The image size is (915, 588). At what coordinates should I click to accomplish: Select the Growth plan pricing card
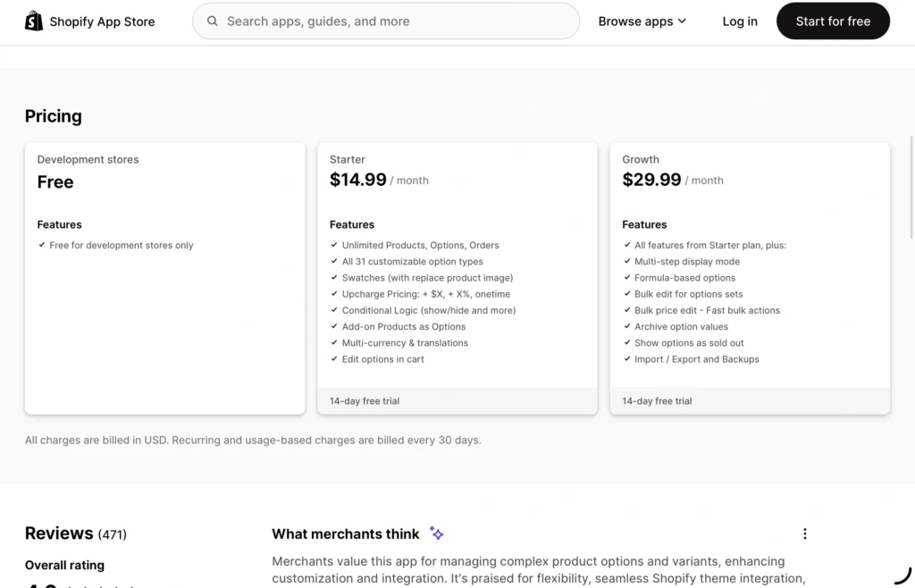(x=749, y=268)
